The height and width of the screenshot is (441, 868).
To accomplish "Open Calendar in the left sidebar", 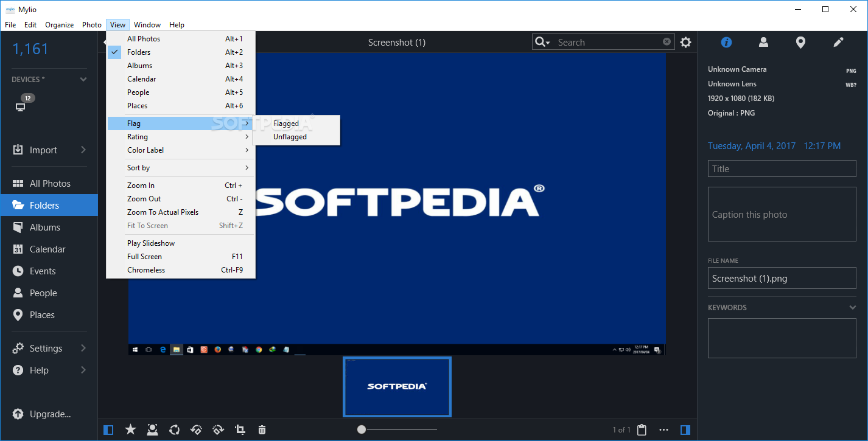I will [x=49, y=249].
